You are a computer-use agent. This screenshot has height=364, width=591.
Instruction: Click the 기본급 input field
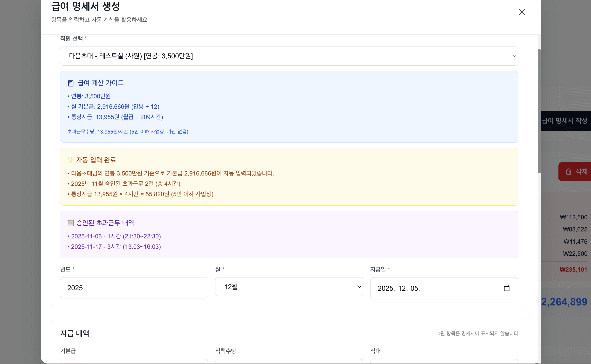tap(134, 361)
